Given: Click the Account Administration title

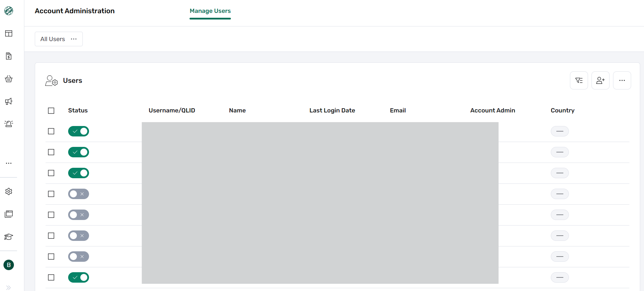Looking at the screenshot, I should click(75, 11).
